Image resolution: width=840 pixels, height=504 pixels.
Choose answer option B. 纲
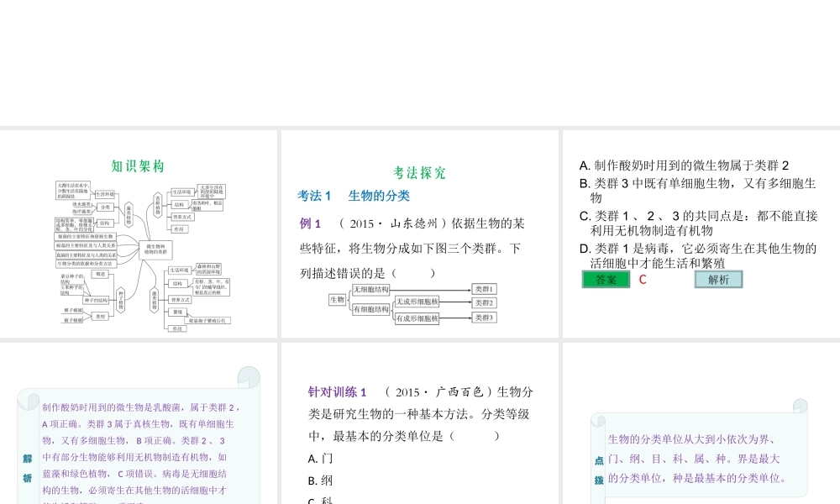[321, 480]
